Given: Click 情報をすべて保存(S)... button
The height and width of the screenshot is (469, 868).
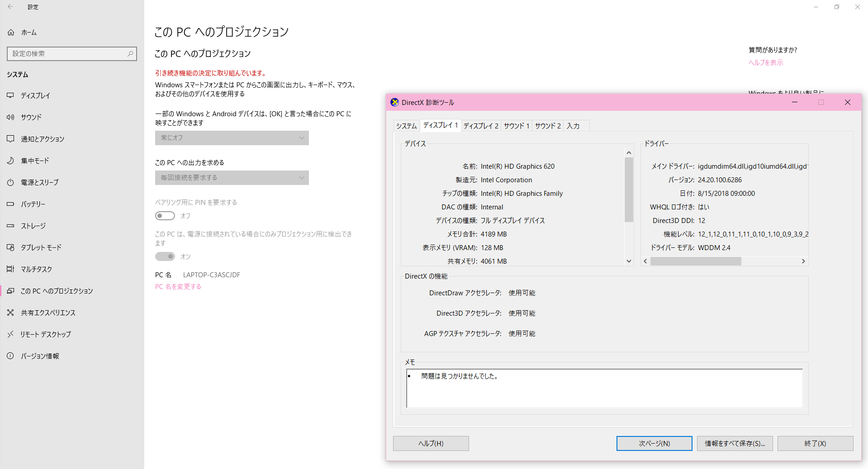Looking at the screenshot, I should coord(735,444).
